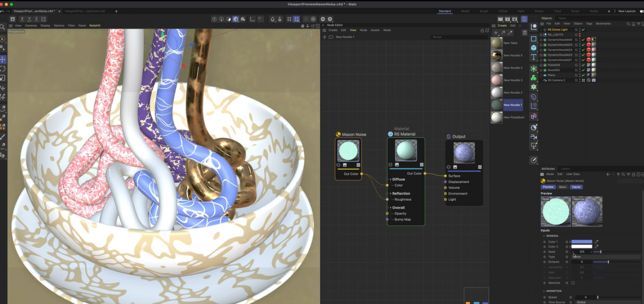
Task: Click the Basic attribute button
Action: (562, 187)
